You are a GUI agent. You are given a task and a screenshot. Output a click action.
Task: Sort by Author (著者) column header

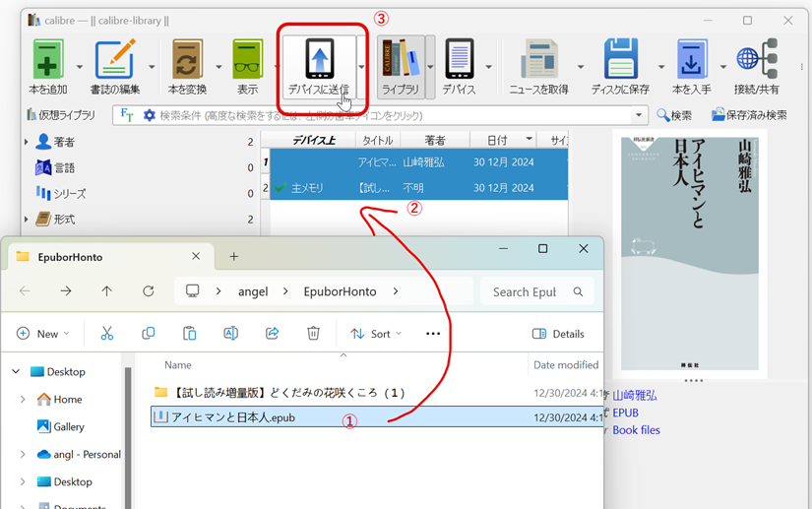point(435,141)
